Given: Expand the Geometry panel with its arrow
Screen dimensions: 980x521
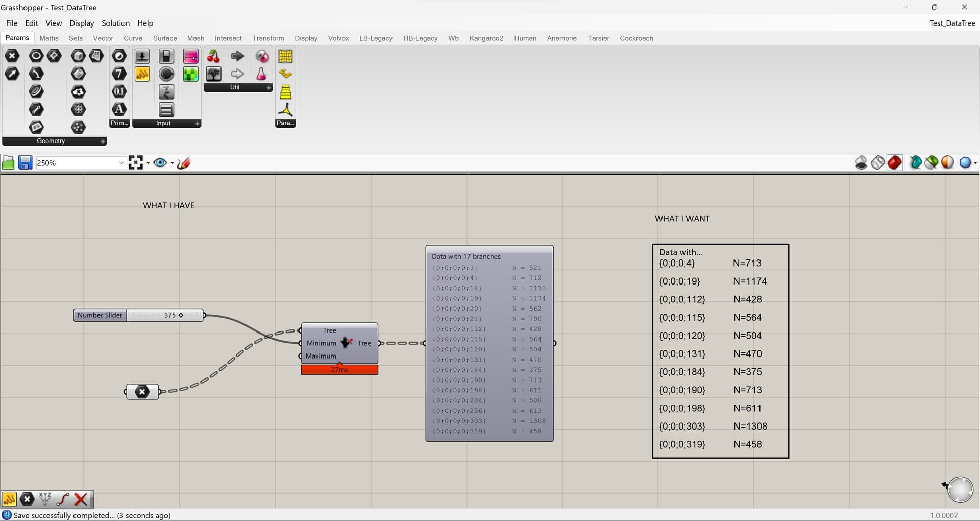Looking at the screenshot, I should [x=103, y=141].
